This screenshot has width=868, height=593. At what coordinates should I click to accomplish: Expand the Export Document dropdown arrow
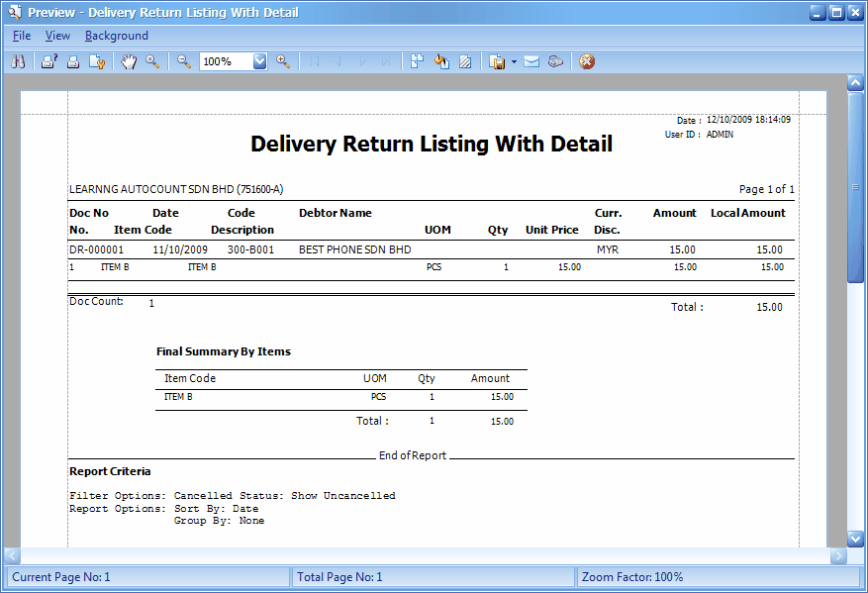click(514, 61)
